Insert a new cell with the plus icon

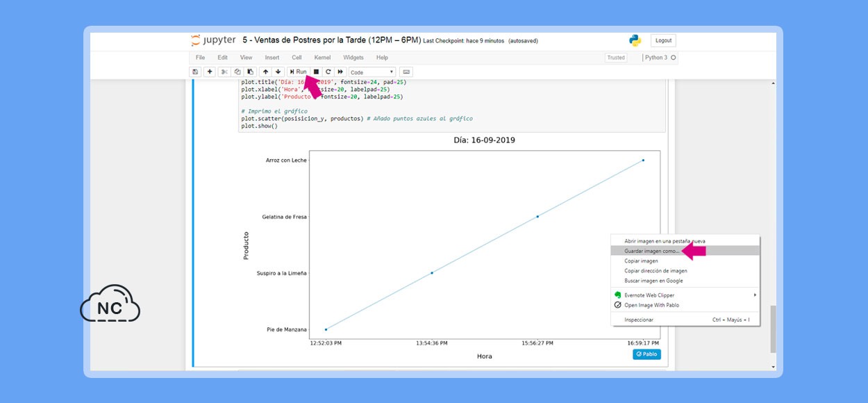[209, 72]
